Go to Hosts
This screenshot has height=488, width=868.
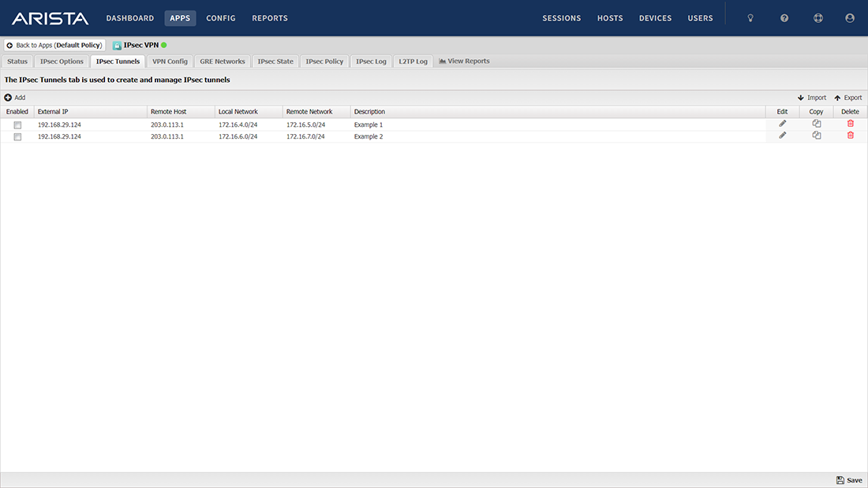click(x=610, y=18)
